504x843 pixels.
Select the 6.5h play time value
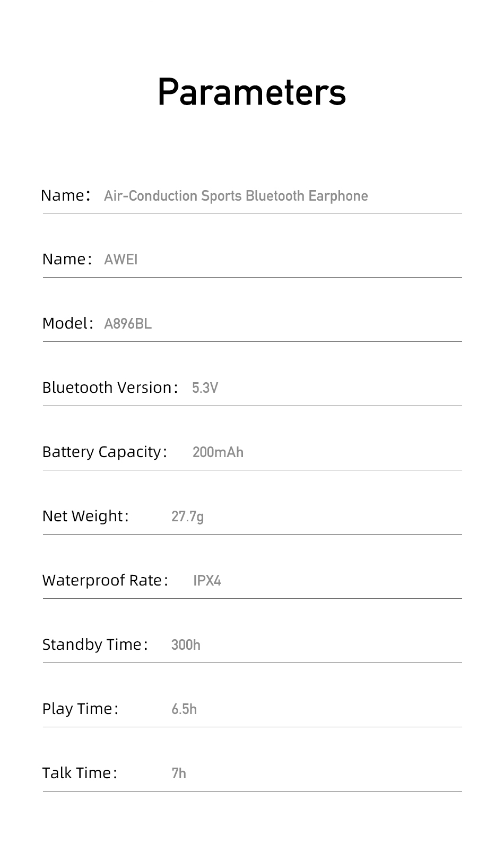[x=184, y=709]
